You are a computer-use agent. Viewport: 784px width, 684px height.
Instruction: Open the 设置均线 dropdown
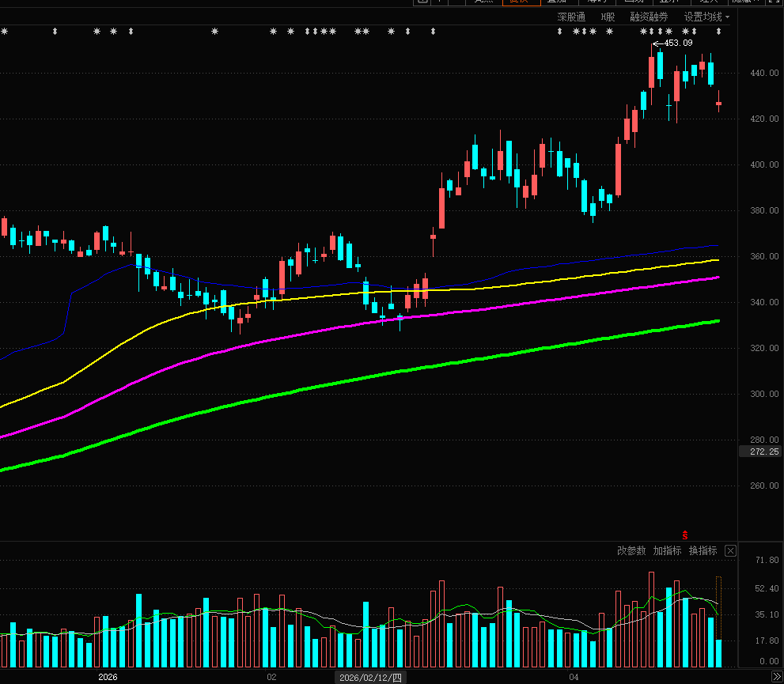703,17
